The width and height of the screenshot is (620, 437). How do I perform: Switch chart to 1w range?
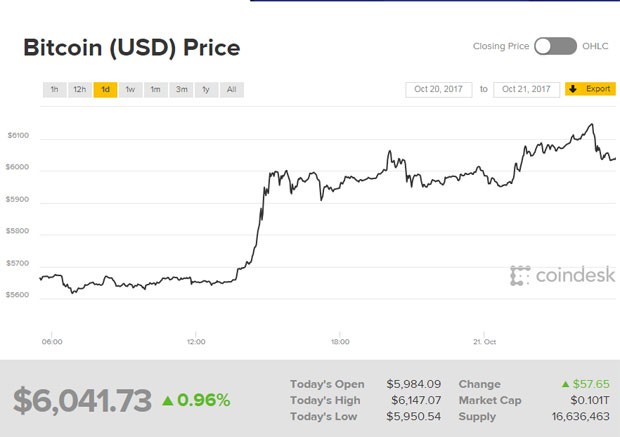(130, 90)
